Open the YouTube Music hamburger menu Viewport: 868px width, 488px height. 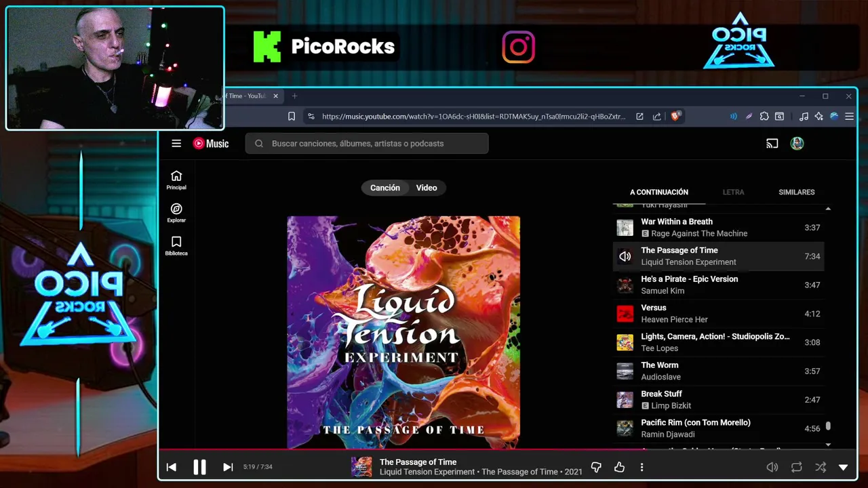point(176,143)
